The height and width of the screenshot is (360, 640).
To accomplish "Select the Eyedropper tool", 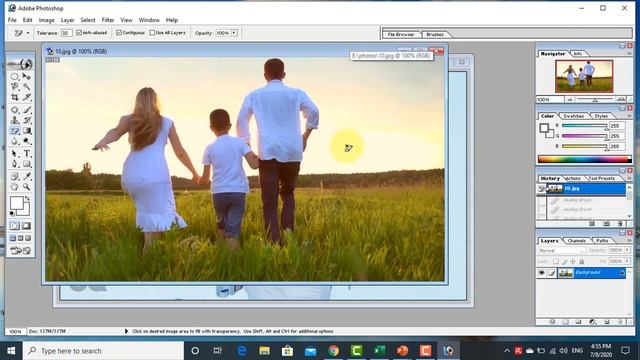I will [x=27, y=177].
